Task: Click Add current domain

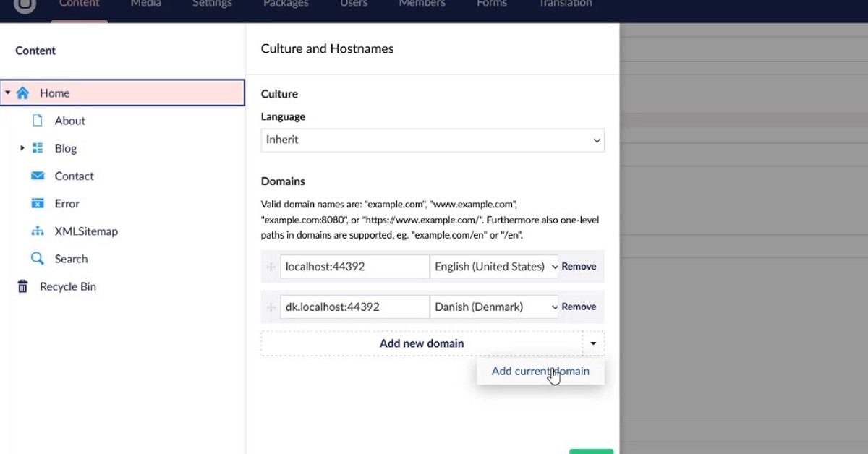Action: point(540,371)
